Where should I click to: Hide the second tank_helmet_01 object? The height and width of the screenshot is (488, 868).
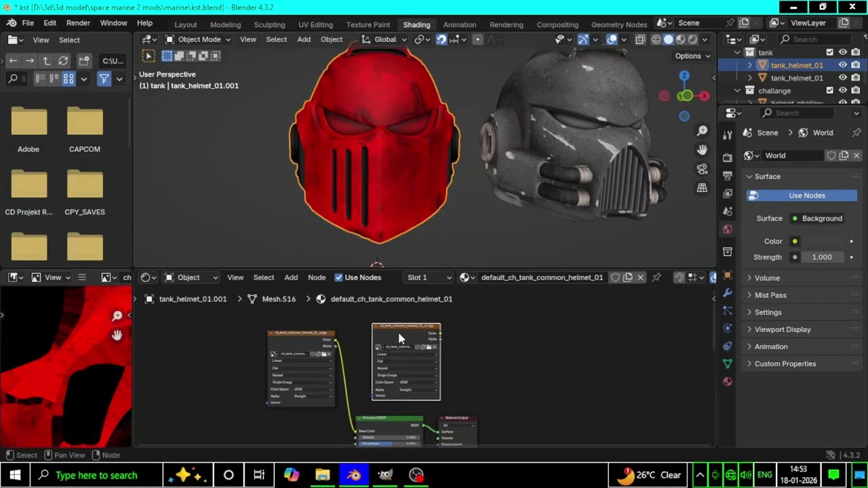[x=843, y=78]
